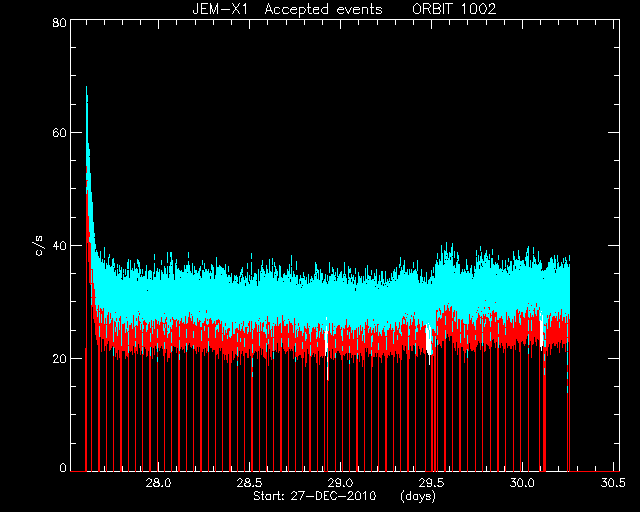Click the 40 y-axis tick label
The image size is (640, 512).
click(x=60, y=245)
